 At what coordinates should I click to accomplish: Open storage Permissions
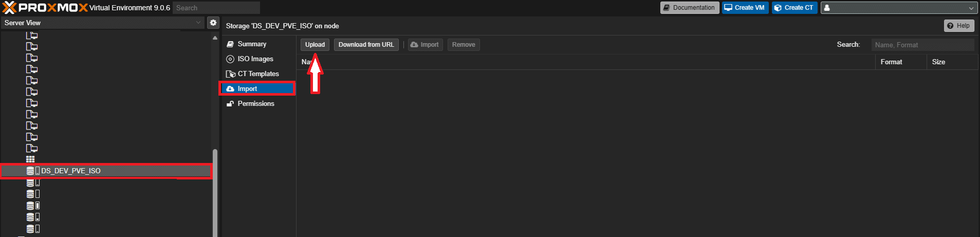pyautogui.click(x=255, y=104)
